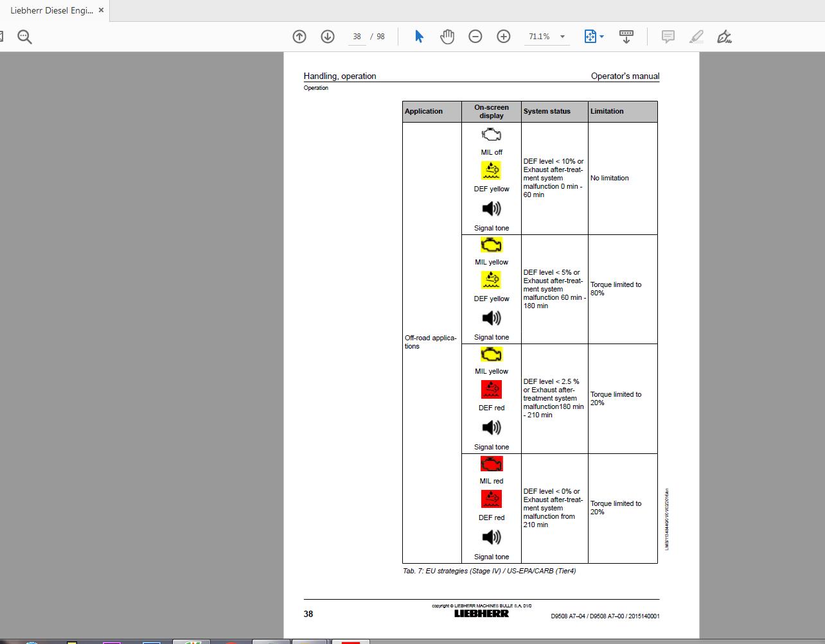
Task: Zoom in on the document
Action: pyautogui.click(x=504, y=37)
